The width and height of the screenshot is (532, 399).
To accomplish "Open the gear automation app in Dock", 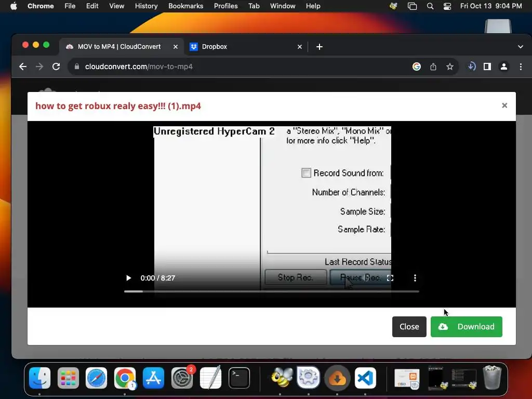I will coord(309,378).
